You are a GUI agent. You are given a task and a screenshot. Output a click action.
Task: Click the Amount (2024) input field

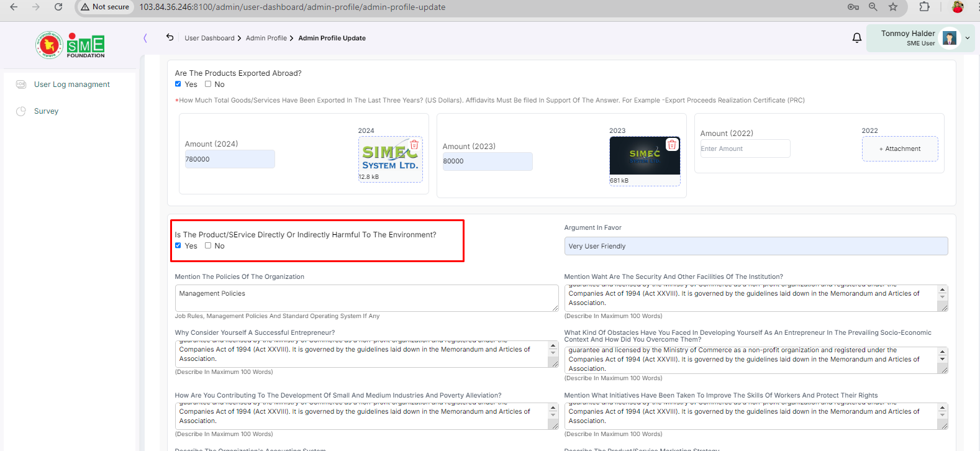[x=230, y=159]
